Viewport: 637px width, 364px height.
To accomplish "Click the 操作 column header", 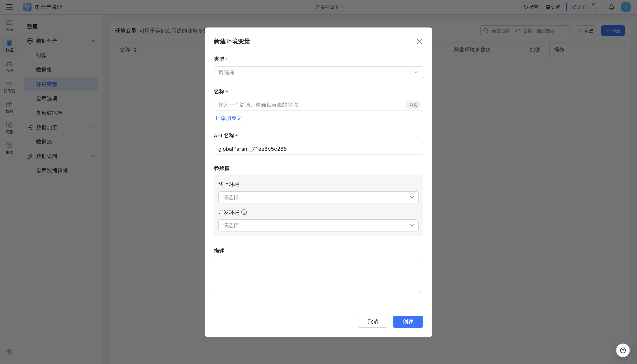I will coord(559,50).
